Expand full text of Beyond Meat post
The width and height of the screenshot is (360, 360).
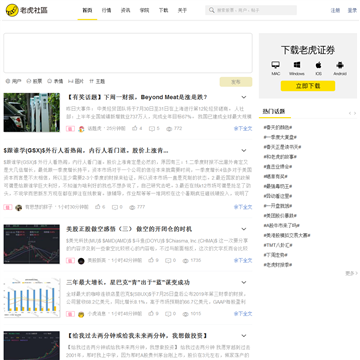coord(243,128)
